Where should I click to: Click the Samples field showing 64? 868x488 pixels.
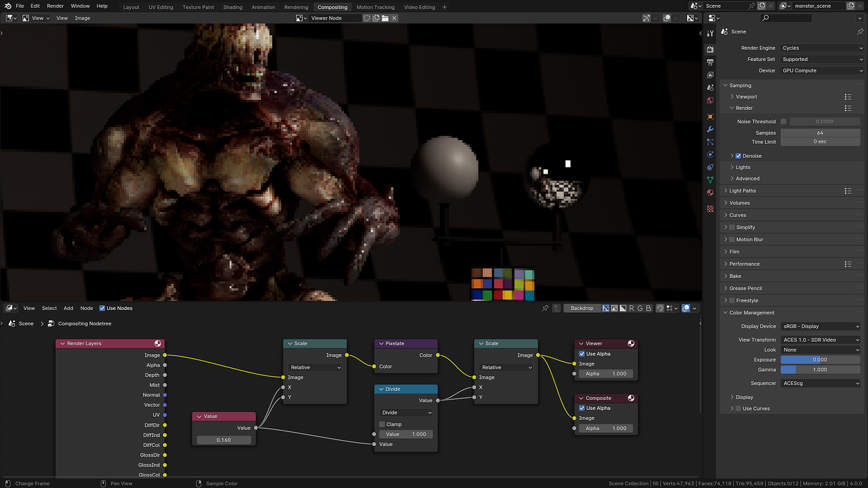(x=820, y=133)
